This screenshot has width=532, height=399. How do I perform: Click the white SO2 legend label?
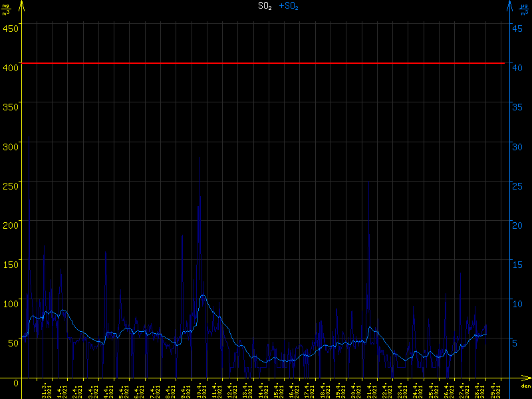[265, 6]
